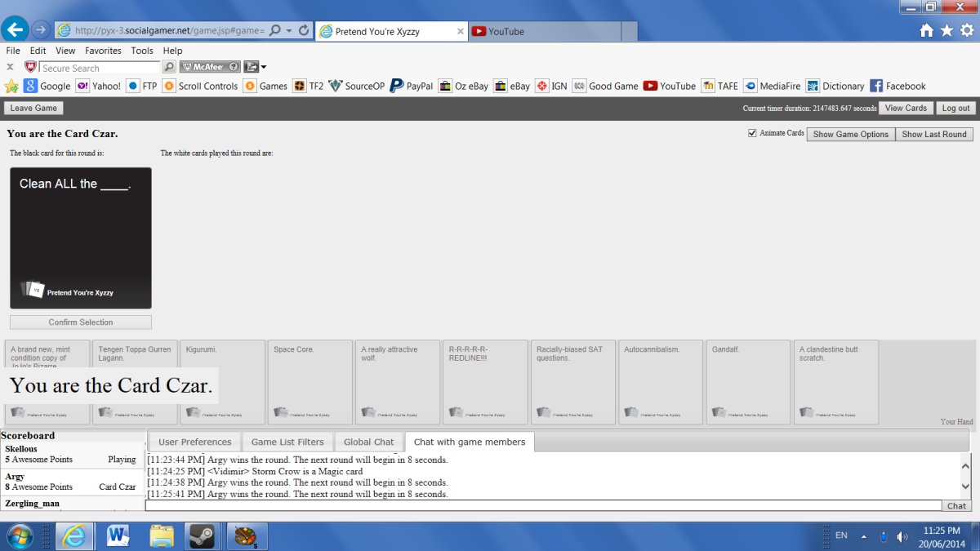Click Show Last Round button
The height and width of the screenshot is (551, 980).
pyautogui.click(x=934, y=134)
